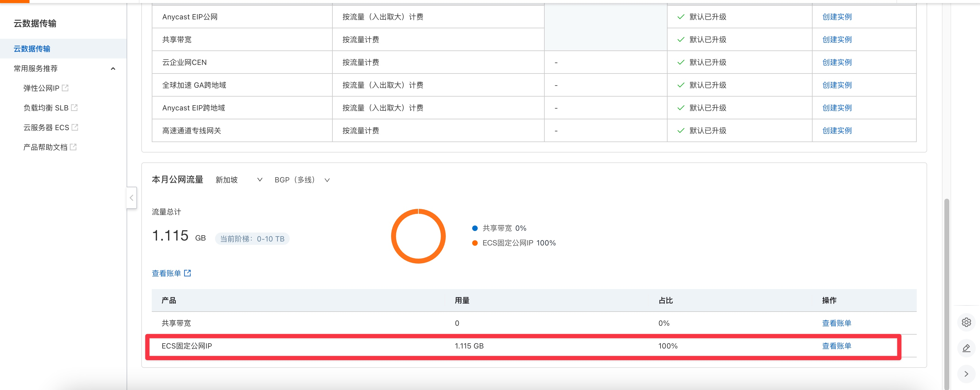The width and height of the screenshot is (980, 390).
Task: Click 创建实例 for 云企业网CEN row
Action: [837, 62]
